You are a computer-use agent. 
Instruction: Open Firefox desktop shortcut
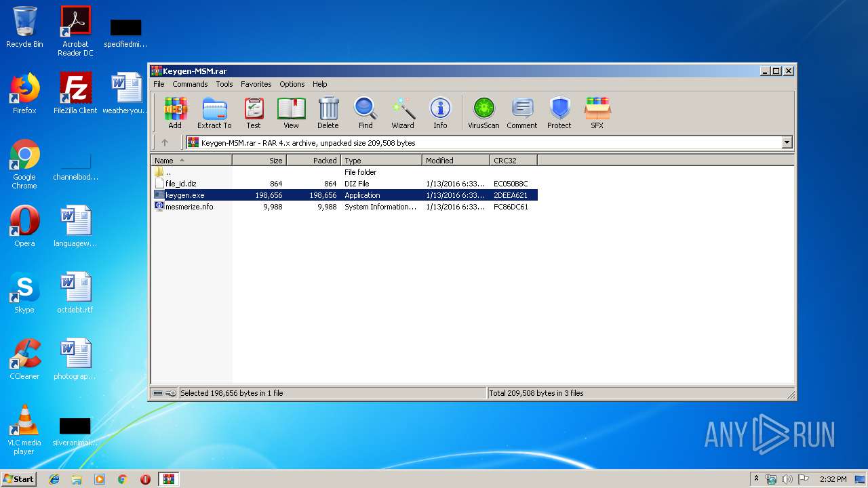tap(24, 94)
